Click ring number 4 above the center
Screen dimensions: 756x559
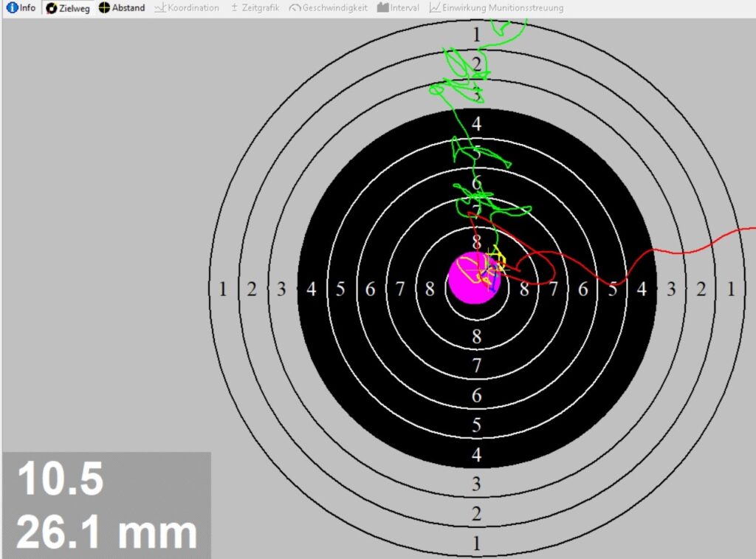coord(477,124)
